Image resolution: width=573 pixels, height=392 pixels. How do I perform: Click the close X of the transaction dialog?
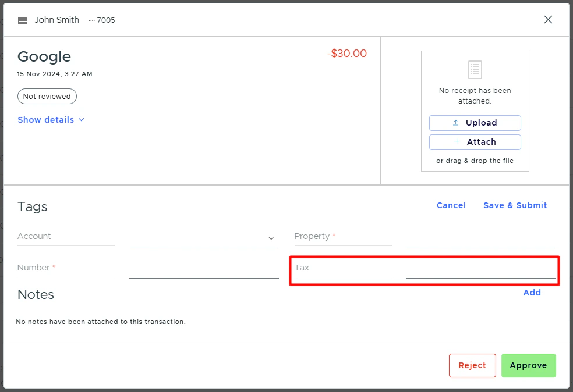click(x=548, y=19)
